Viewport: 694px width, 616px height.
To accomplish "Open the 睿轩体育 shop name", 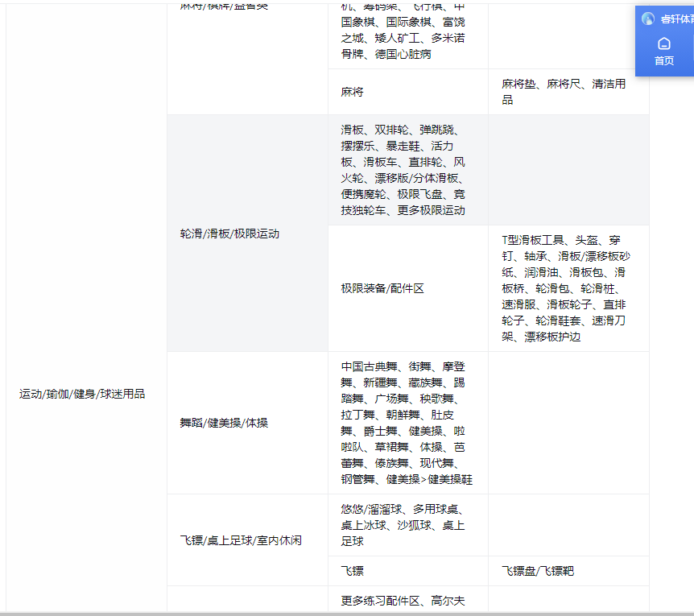I will (677, 19).
